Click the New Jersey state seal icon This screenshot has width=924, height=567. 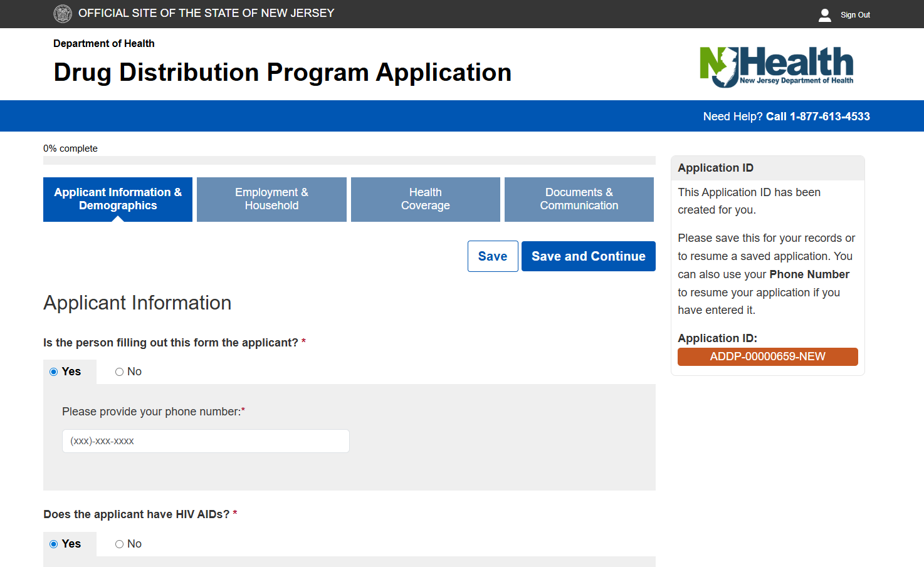[63, 14]
